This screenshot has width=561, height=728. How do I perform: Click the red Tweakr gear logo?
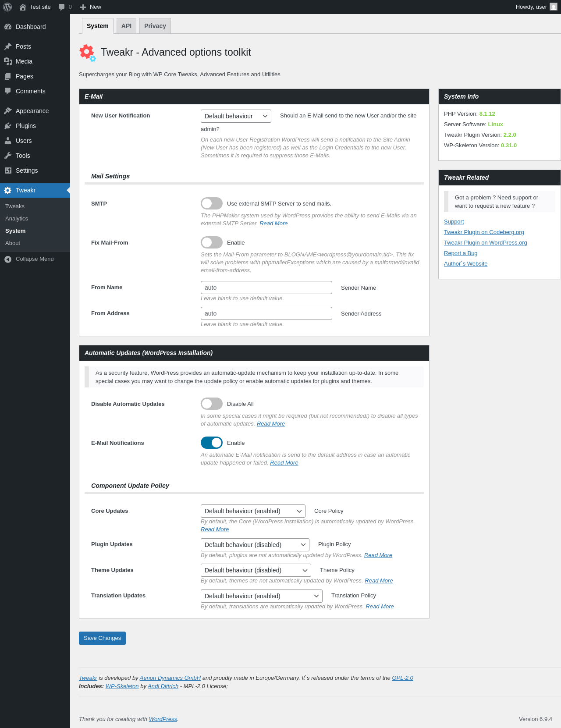point(88,53)
